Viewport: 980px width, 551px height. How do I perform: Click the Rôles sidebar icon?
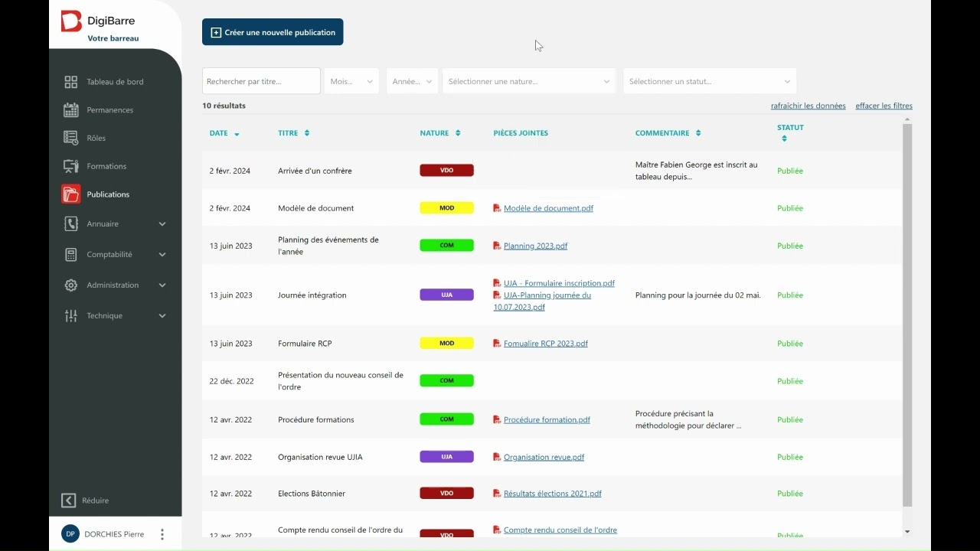click(x=71, y=139)
